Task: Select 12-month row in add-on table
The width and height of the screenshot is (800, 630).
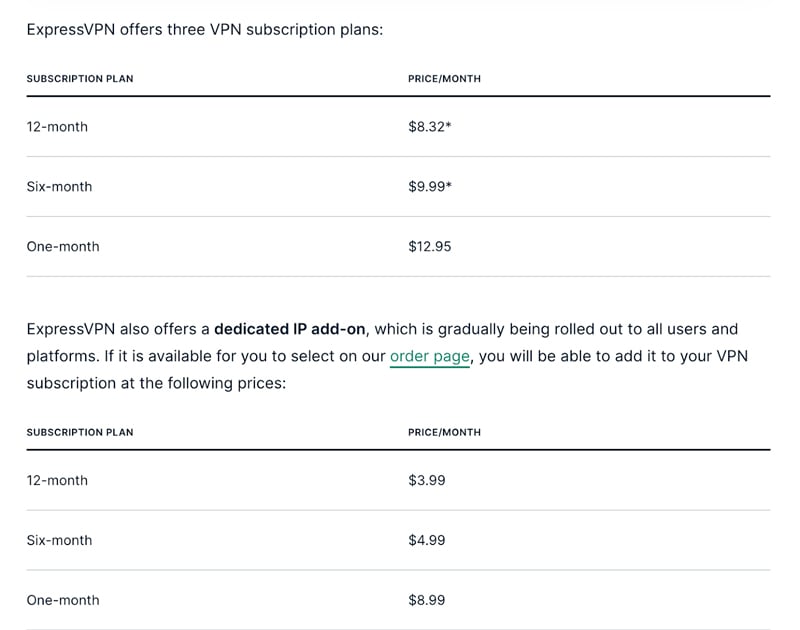Action: click(x=57, y=481)
